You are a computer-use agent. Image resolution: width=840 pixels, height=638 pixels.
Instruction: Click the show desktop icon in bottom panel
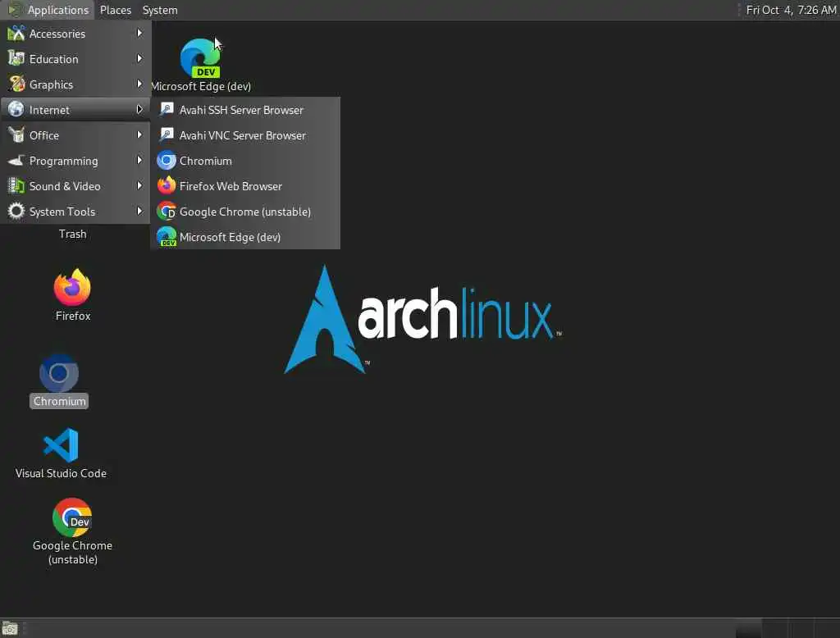tap(10, 628)
